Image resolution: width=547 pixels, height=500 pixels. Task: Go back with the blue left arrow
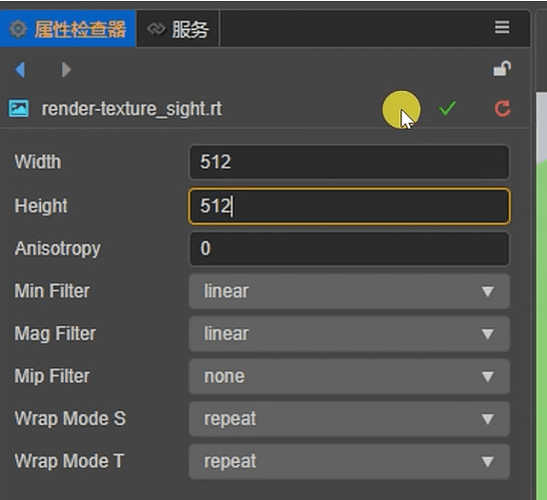click(20, 69)
